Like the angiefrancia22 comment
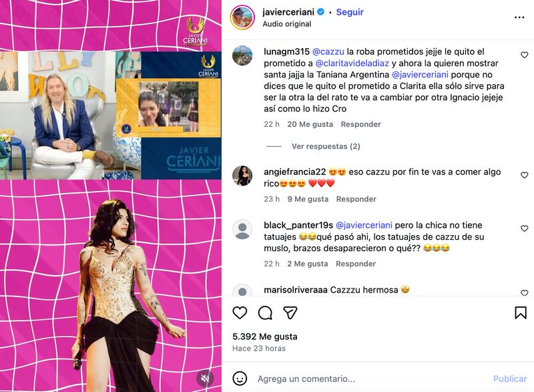The height and width of the screenshot is (392, 534). [x=524, y=175]
